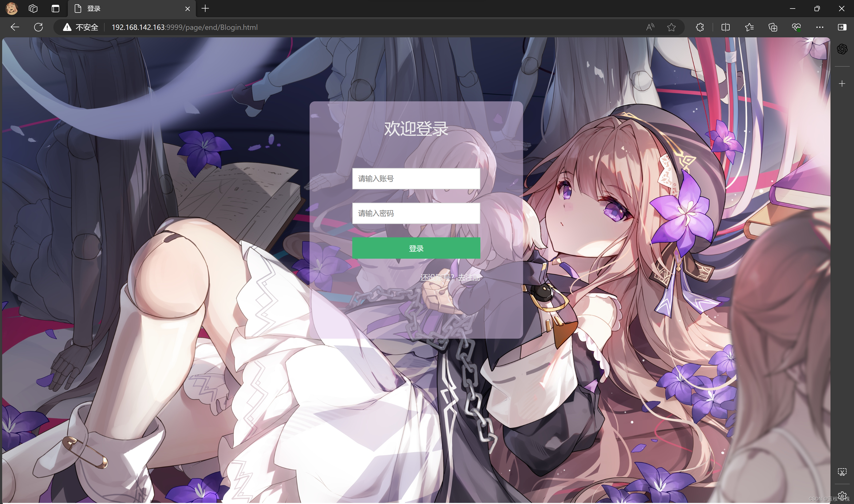Image resolution: width=854 pixels, height=504 pixels.
Task: Open the tab actions menu icon
Action: pyautogui.click(x=56, y=9)
